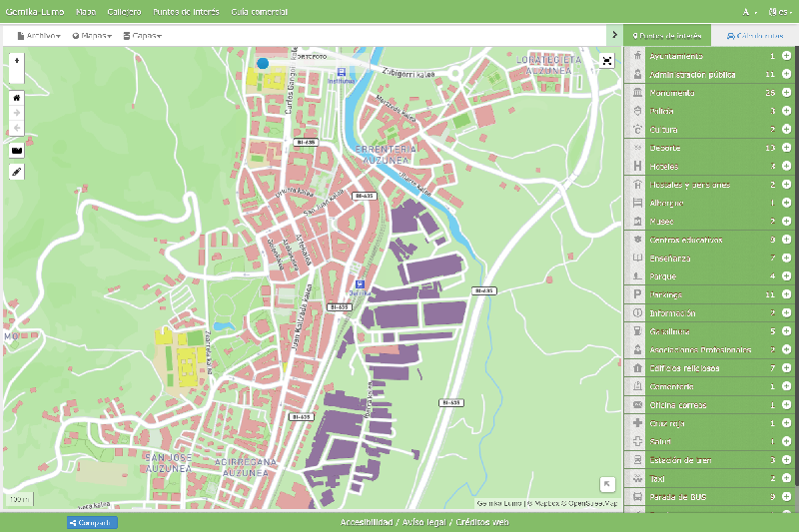Click the Parkings category icon
799x532 pixels.
[637, 294]
